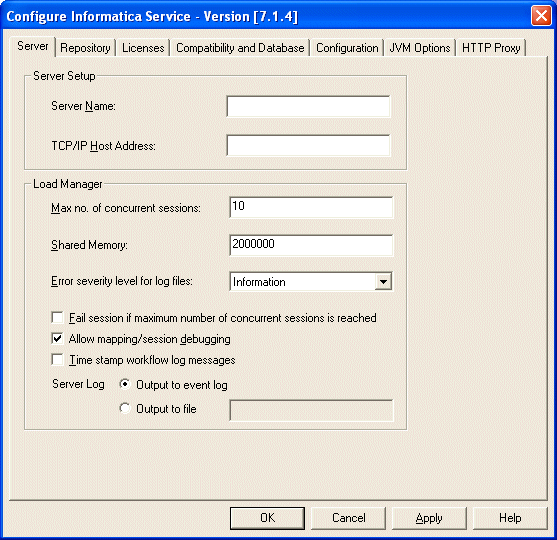The width and height of the screenshot is (557, 540).
Task: Close the Configure Informatica Service dialog
Action: tap(541, 16)
